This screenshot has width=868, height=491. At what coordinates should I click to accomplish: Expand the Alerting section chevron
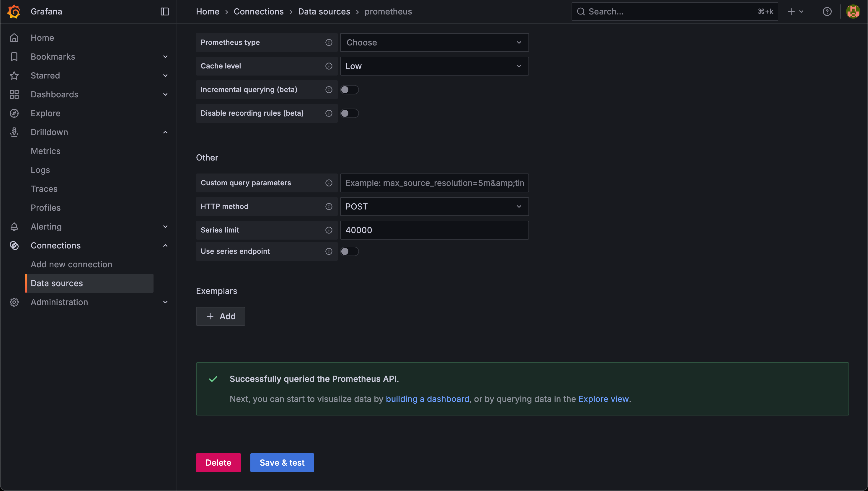(x=165, y=227)
